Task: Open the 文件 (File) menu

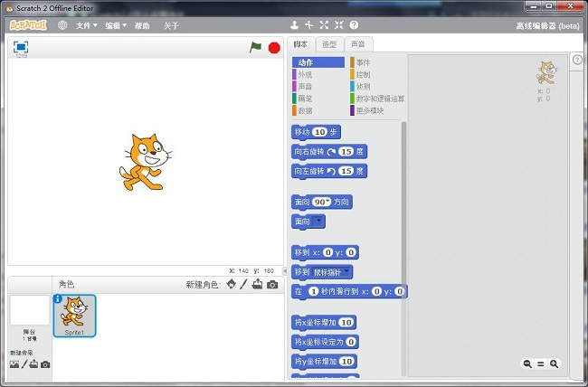Action: (x=87, y=25)
